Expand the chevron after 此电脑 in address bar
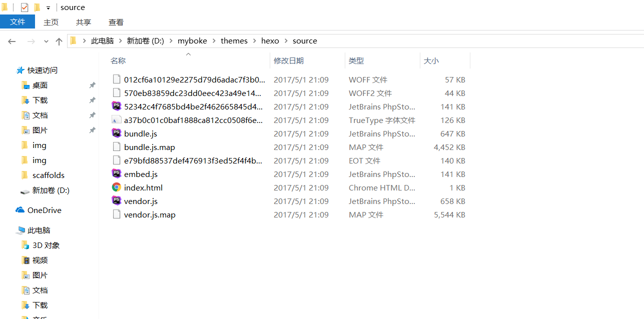Image resolution: width=644 pixels, height=319 pixels. pos(120,41)
